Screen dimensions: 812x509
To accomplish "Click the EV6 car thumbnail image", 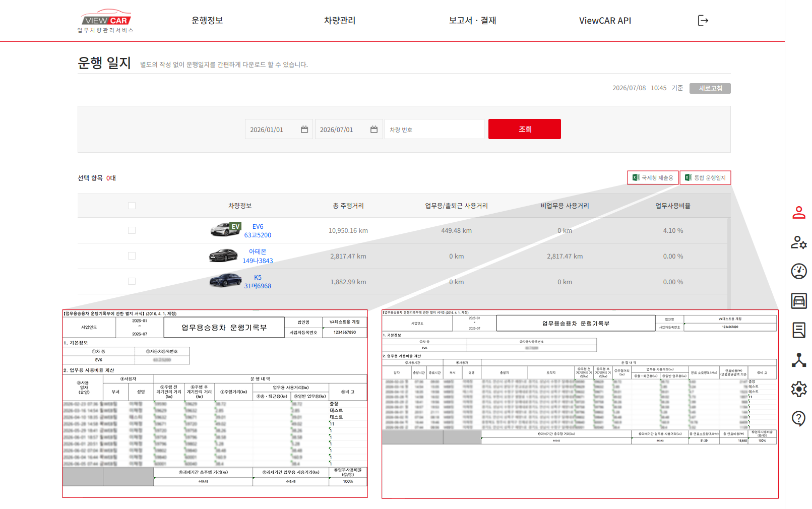I will pyautogui.click(x=225, y=229).
